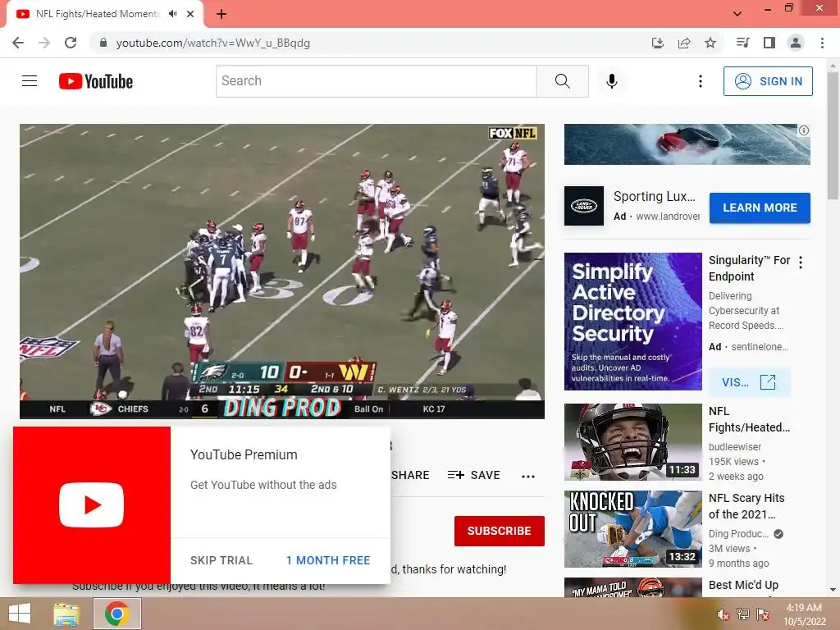Open KNOCKED OUT video thumbnail 13:32

(x=633, y=529)
